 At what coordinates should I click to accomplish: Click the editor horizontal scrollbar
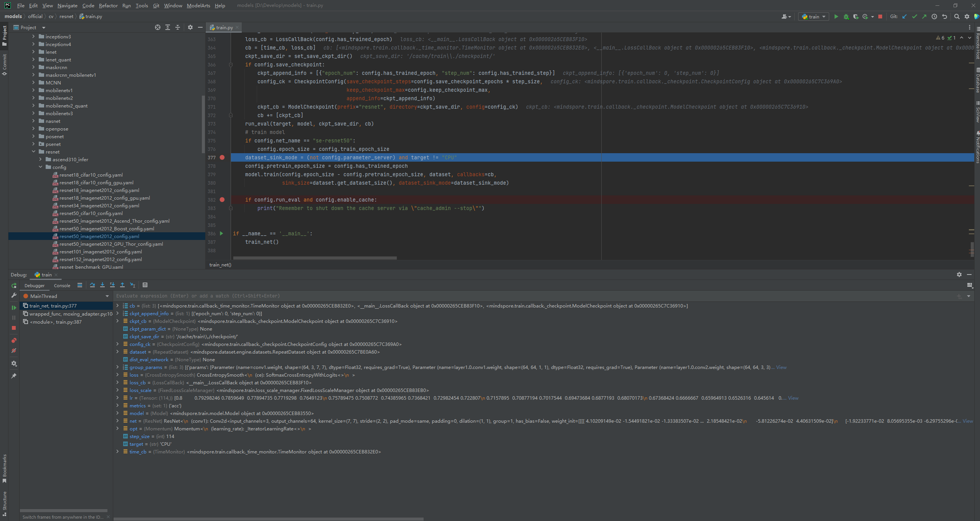click(315, 258)
